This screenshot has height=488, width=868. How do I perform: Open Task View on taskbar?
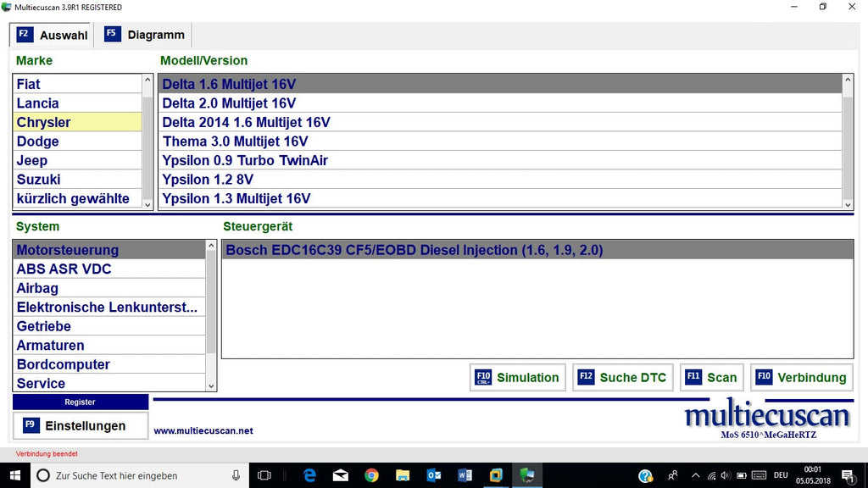pyautogui.click(x=264, y=475)
